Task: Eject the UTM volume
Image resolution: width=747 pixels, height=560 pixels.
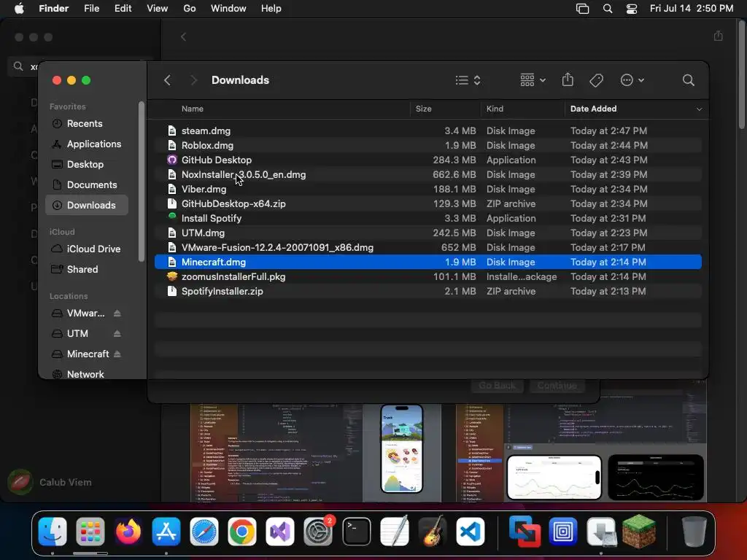Action: point(117,333)
